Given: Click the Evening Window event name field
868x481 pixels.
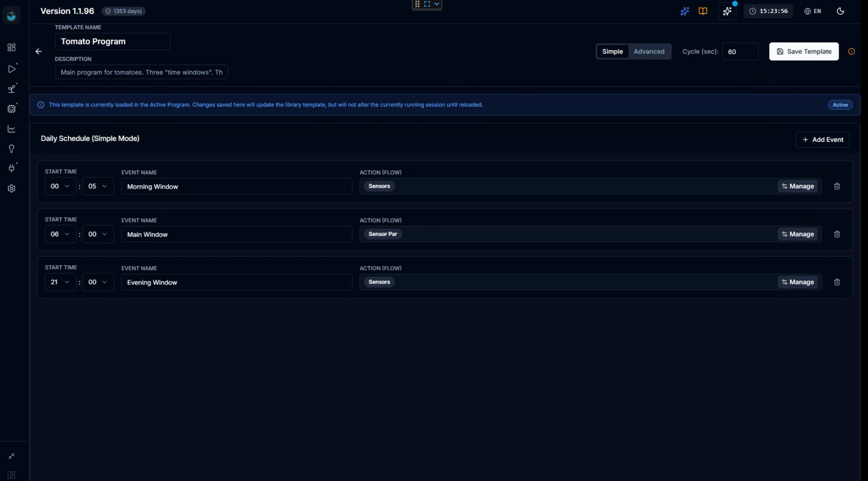Looking at the screenshot, I should point(237,282).
